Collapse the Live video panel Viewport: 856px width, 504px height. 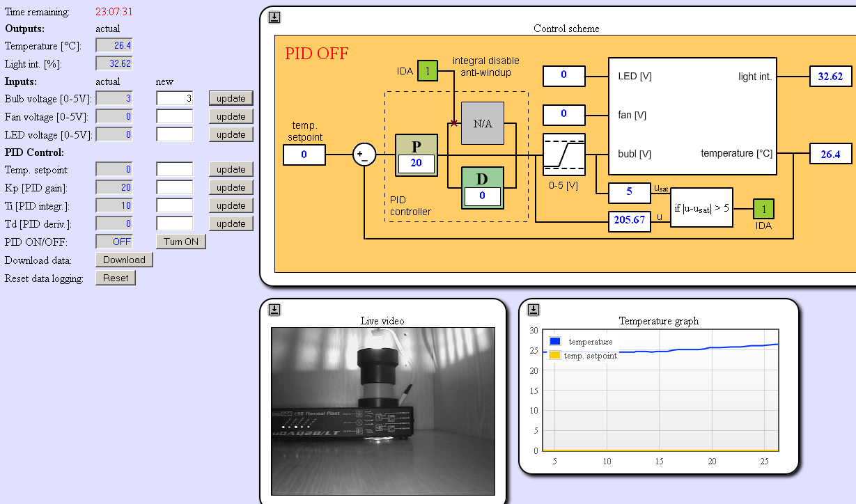coord(274,309)
